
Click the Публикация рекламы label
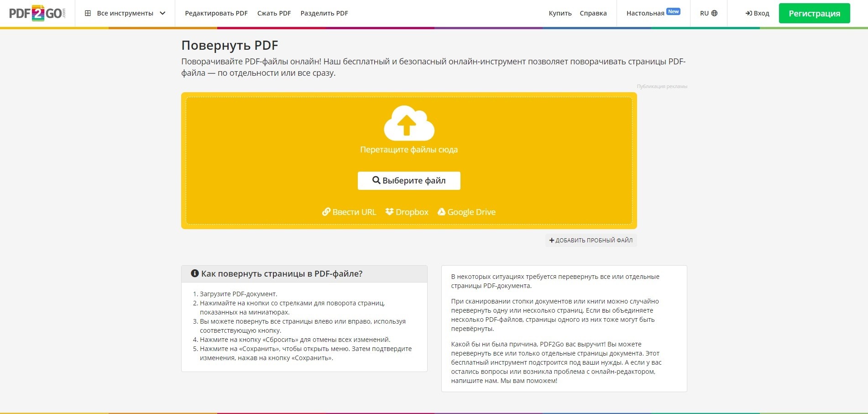click(662, 86)
